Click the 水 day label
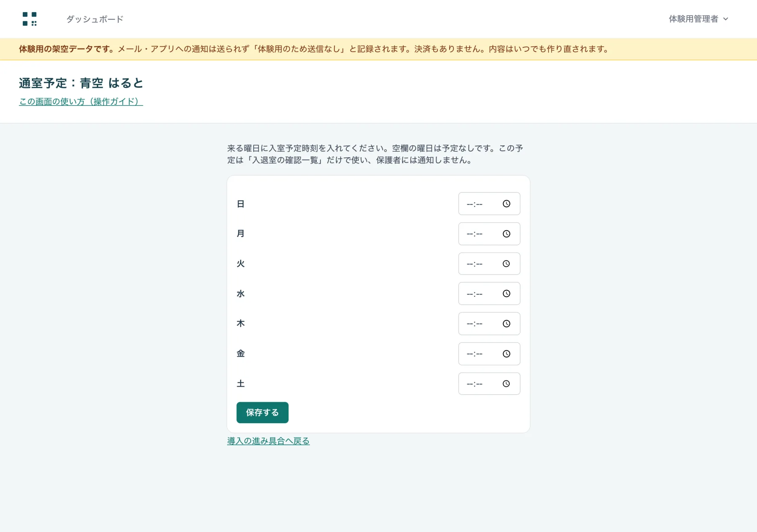757x532 pixels. [x=241, y=294]
